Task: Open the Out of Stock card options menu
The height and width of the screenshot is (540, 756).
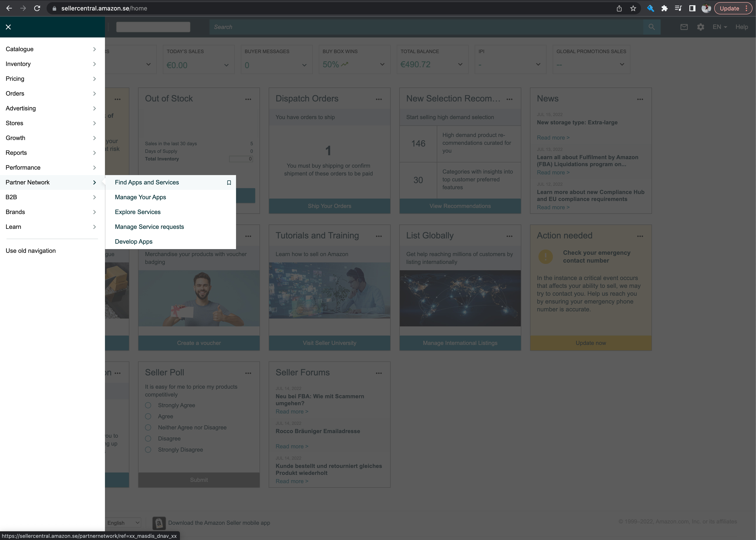Action: [x=248, y=99]
